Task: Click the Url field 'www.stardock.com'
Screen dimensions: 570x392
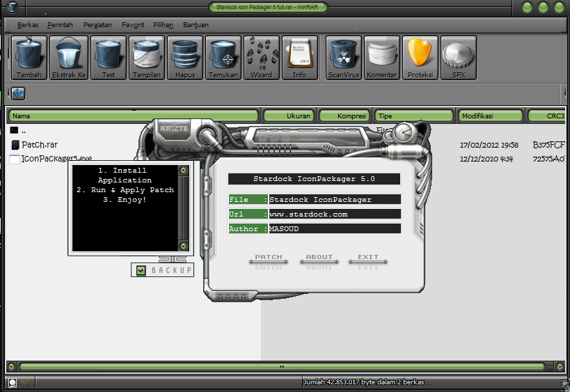Action: [335, 214]
